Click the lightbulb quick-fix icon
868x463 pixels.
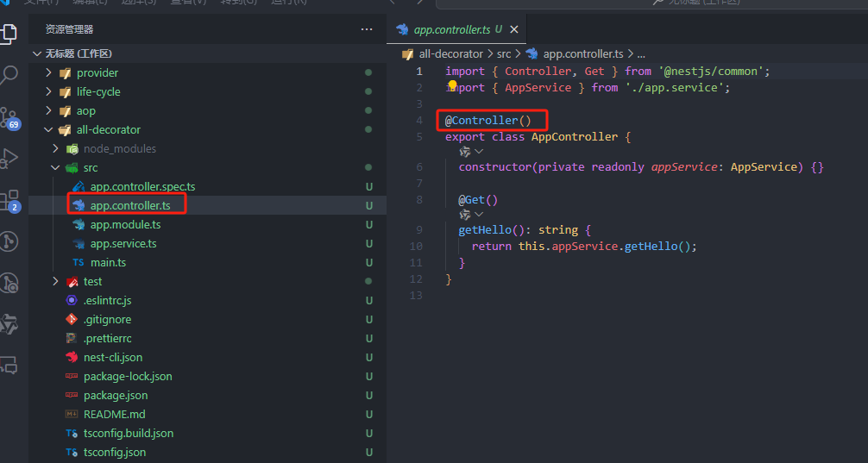pos(452,85)
